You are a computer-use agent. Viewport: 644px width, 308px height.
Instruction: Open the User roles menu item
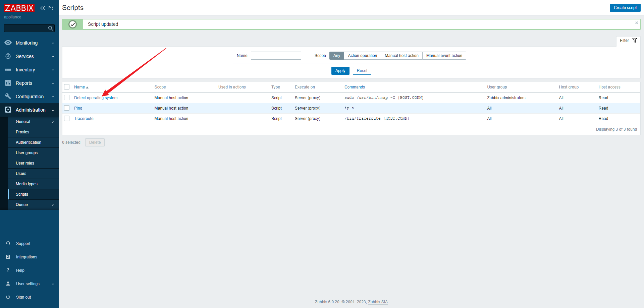click(33, 163)
